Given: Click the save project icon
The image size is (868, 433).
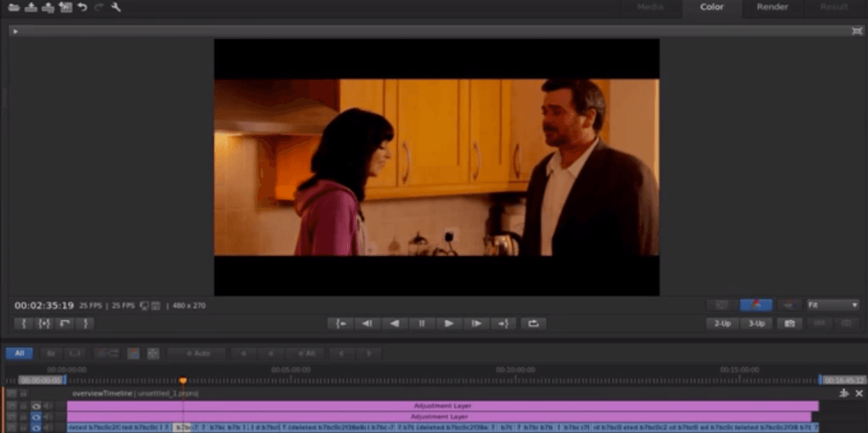Looking at the screenshot, I should (31, 7).
